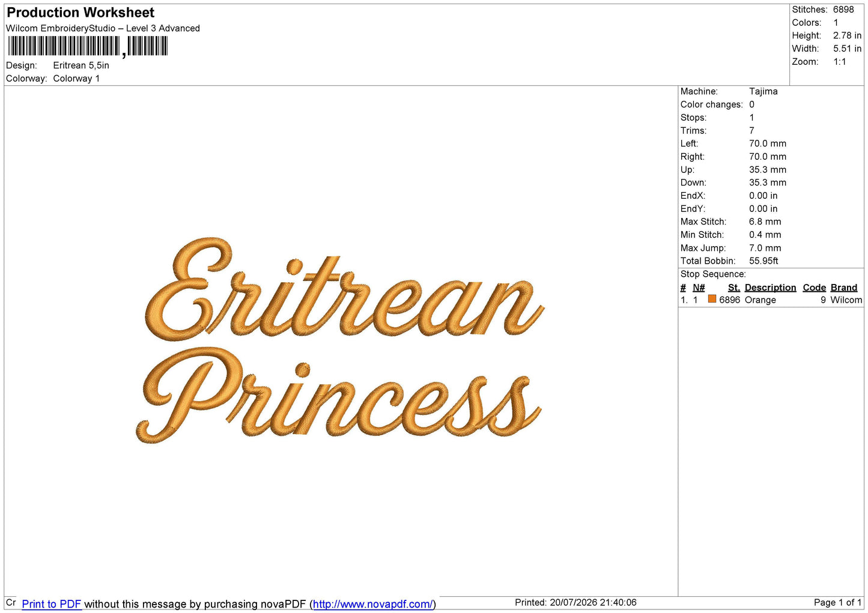This screenshot has height=613, width=868.
Task: Click the St. column header
Action: coord(733,288)
